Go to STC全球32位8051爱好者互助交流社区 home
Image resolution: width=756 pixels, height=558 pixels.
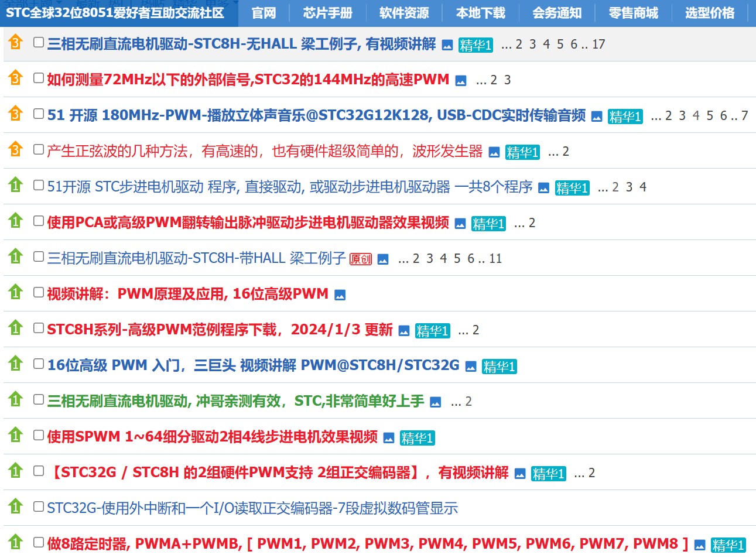(x=115, y=13)
